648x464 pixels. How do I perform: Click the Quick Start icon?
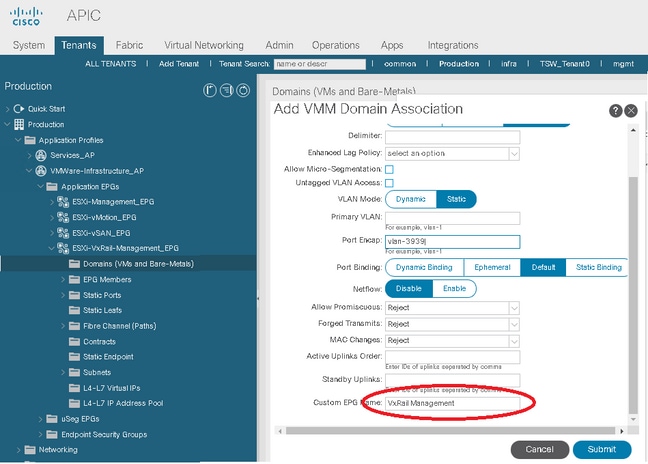click(19, 109)
